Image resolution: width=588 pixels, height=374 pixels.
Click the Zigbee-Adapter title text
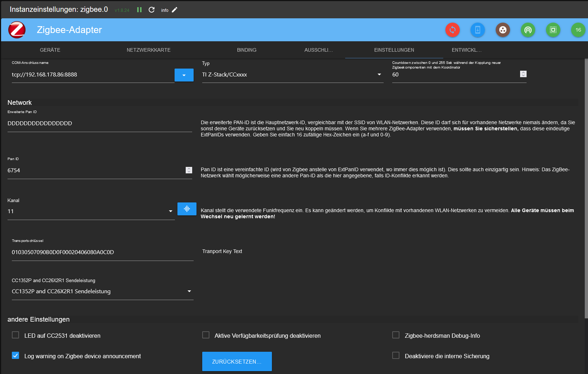[69, 30]
